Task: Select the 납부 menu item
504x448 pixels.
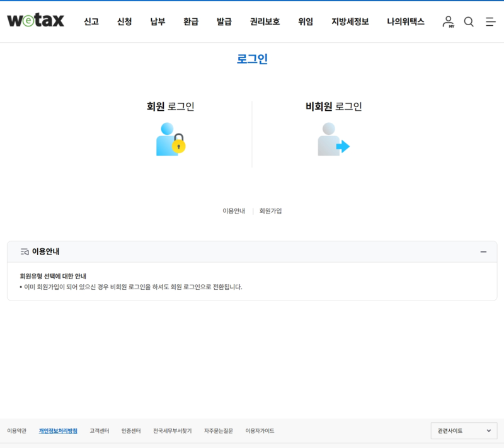Action: 157,21
